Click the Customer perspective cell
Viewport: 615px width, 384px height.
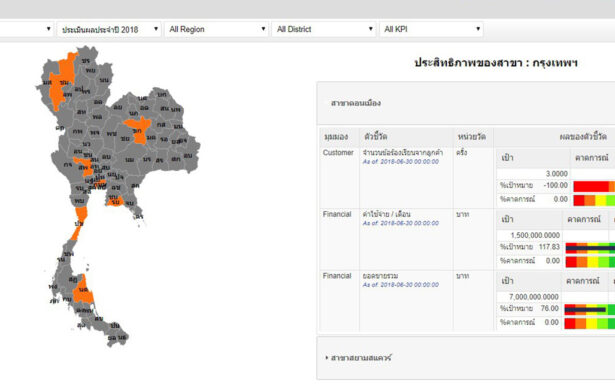pyautogui.click(x=338, y=153)
